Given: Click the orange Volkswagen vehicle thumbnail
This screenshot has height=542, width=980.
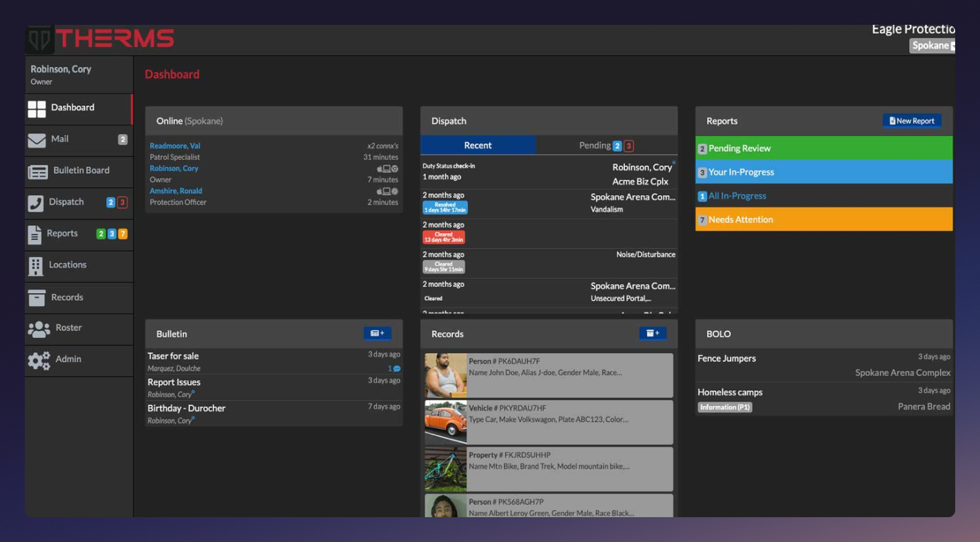Looking at the screenshot, I should point(445,422).
